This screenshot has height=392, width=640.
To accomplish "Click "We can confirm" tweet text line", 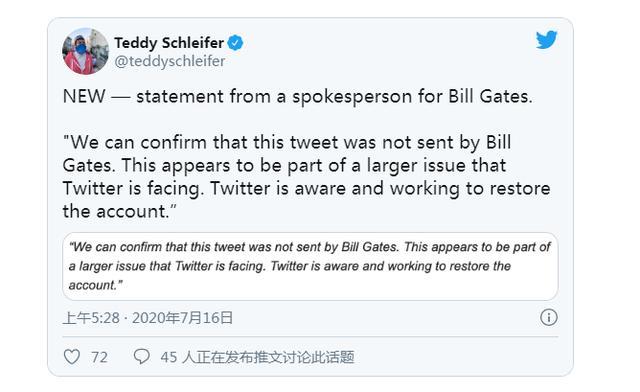I will (x=287, y=143).
